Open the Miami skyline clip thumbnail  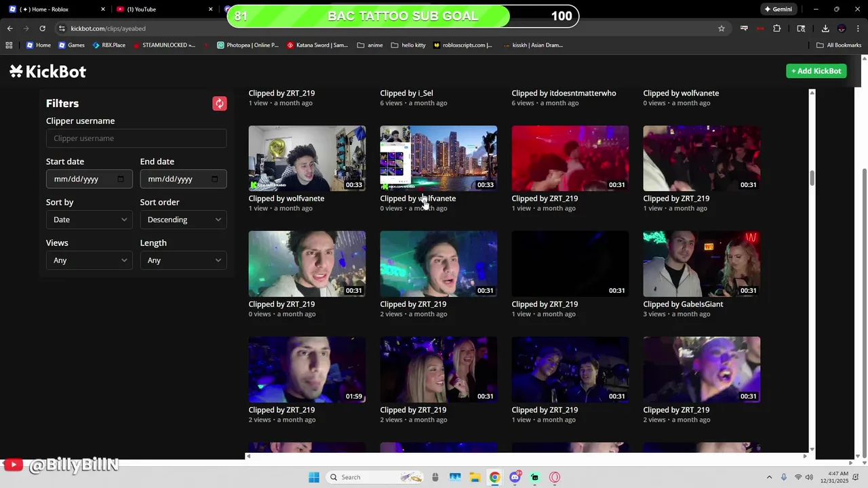click(439, 158)
